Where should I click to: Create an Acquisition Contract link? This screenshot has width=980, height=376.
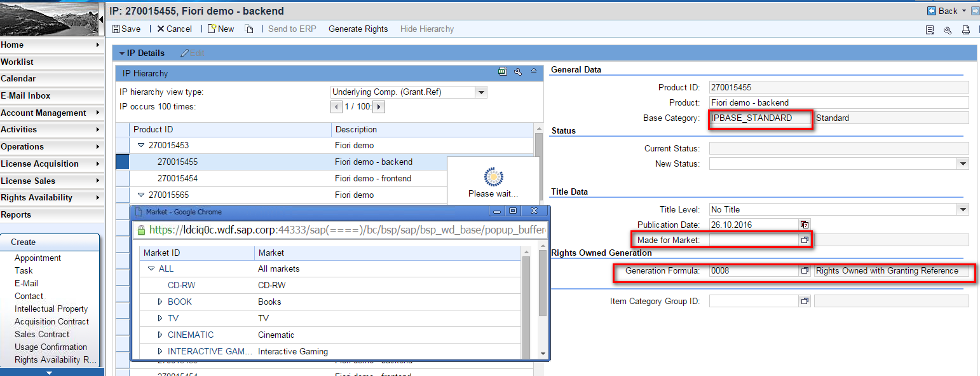(51, 321)
